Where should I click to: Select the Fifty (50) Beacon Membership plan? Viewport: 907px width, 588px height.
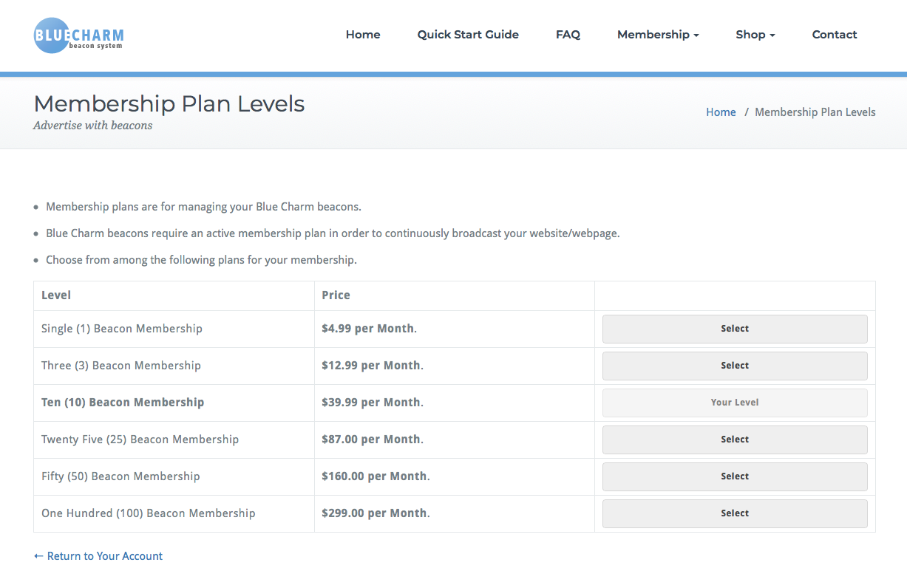735,476
